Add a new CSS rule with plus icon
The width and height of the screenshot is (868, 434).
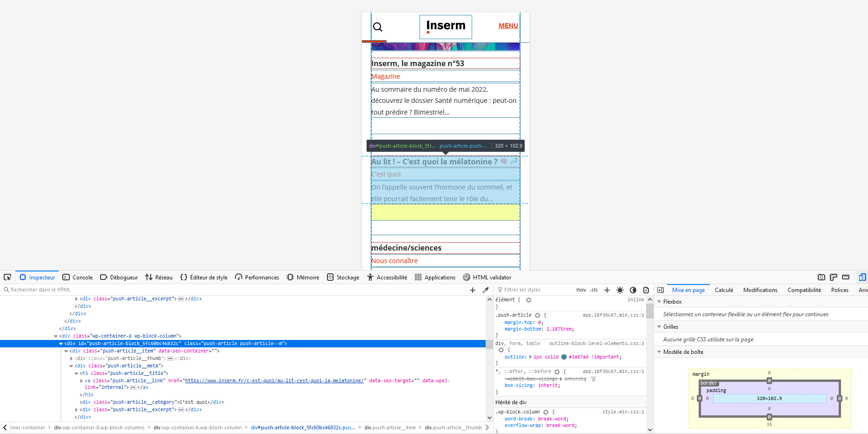click(x=607, y=290)
